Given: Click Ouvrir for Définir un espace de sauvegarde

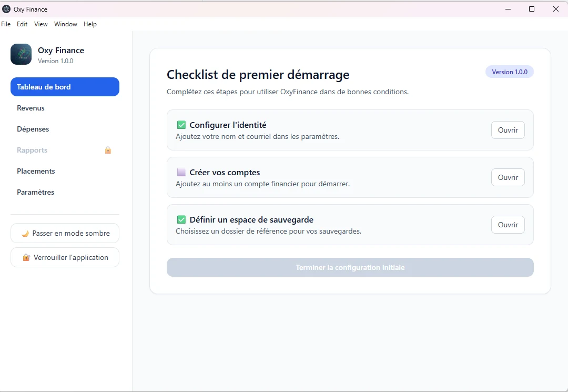Looking at the screenshot, I should 508,225.
